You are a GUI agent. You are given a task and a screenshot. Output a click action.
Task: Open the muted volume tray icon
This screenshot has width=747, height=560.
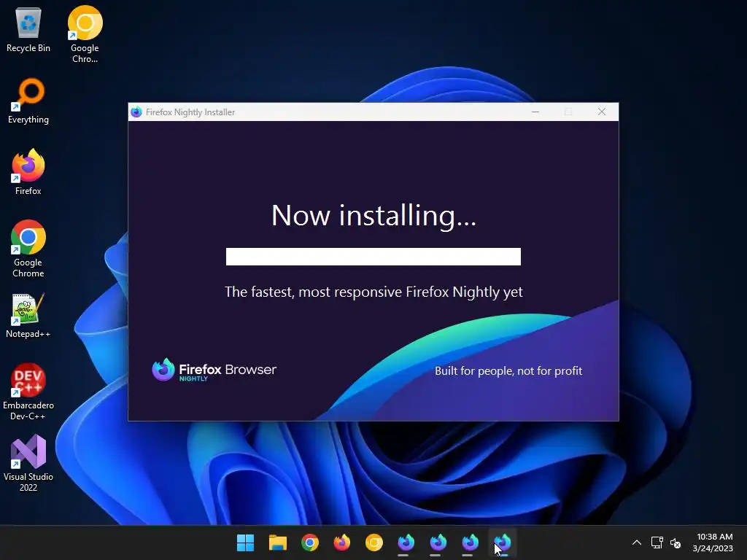coord(675,542)
